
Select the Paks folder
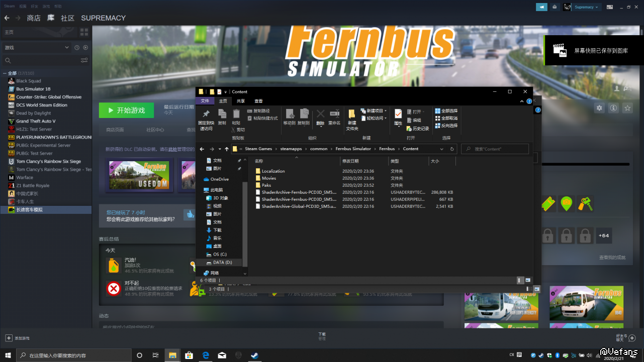(x=266, y=185)
